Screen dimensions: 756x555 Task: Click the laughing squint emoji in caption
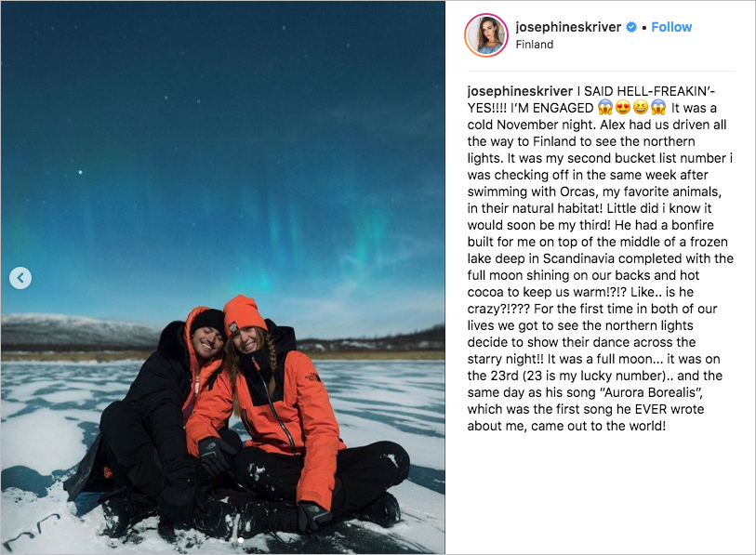(x=641, y=107)
